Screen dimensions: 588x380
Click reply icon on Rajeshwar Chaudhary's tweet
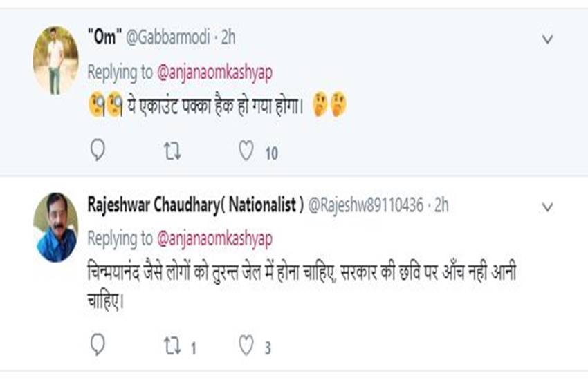(x=98, y=345)
